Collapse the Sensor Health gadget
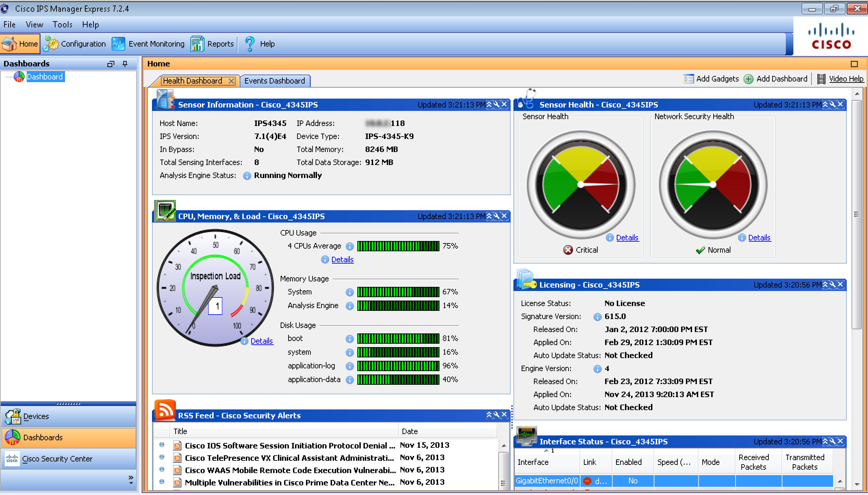 coord(825,104)
